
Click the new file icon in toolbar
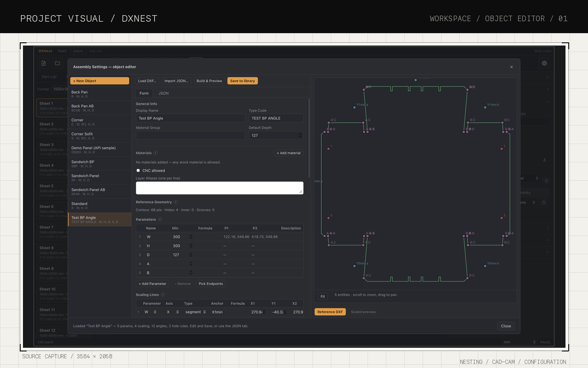coord(44,63)
